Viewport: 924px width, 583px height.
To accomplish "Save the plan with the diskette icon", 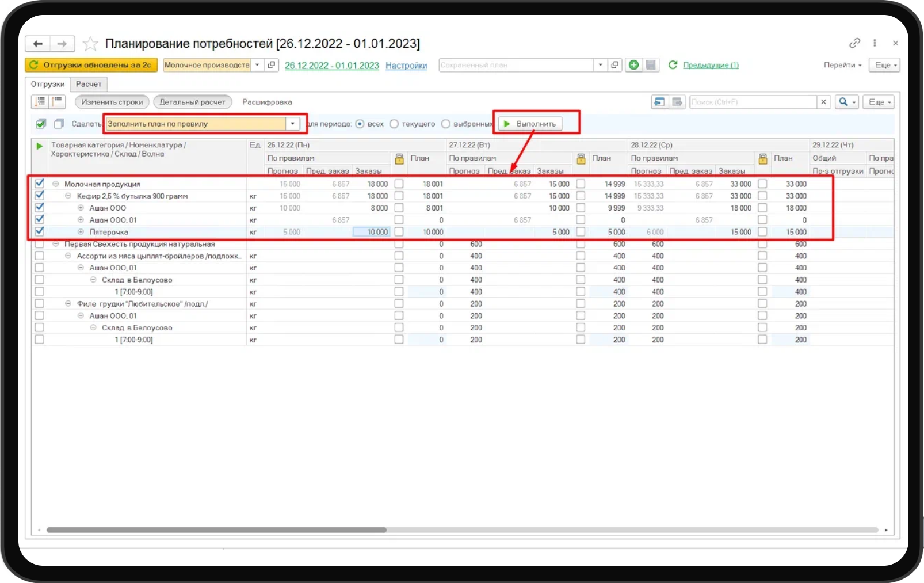I will (x=651, y=65).
